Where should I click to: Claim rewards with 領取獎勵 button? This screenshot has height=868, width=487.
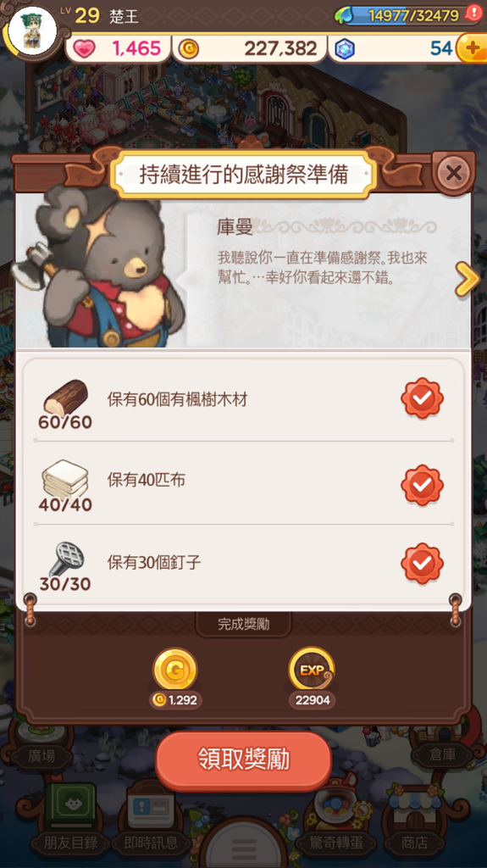point(244,760)
